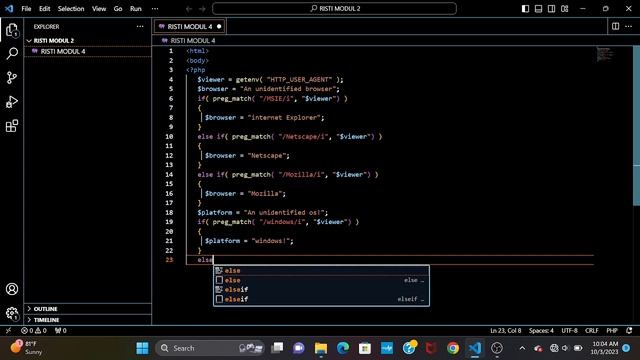The image size is (640, 360).
Task: Click the RISTI MODUL 2 command center search
Action: (x=334, y=9)
